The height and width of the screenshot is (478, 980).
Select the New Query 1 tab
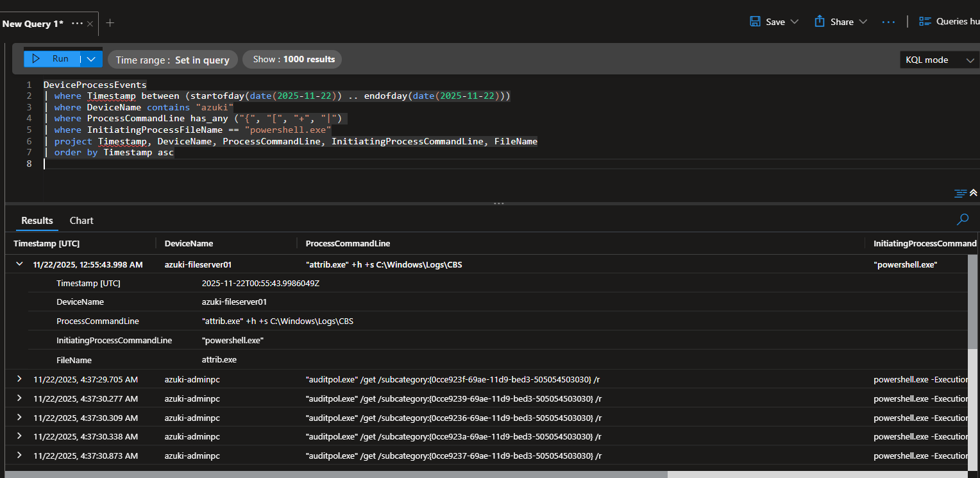pyautogui.click(x=33, y=24)
